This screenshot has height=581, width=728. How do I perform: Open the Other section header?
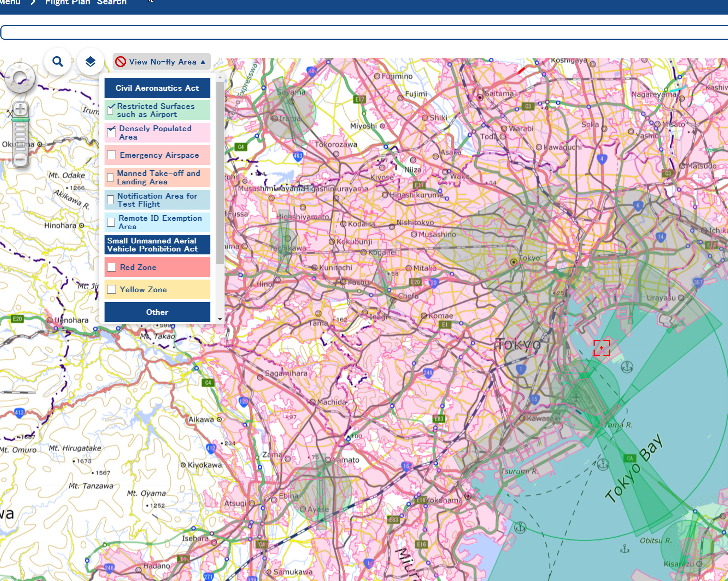157,312
